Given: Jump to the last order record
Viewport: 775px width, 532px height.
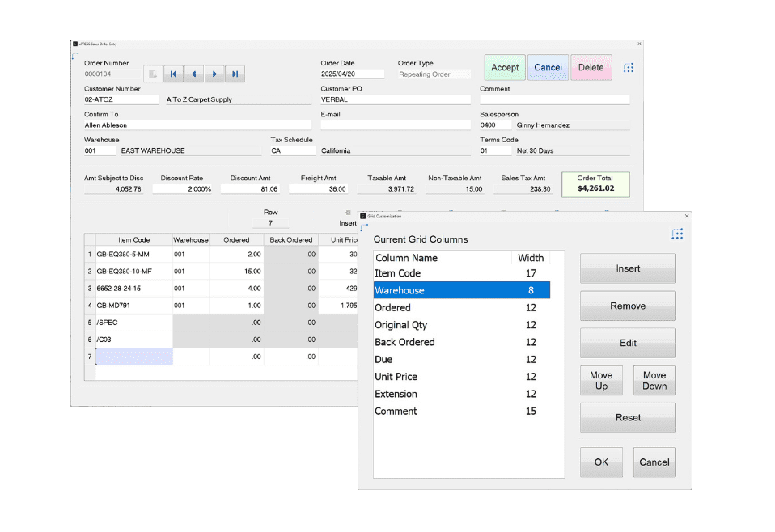Looking at the screenshot, I should pyautogui.click(x=235, y=74).
